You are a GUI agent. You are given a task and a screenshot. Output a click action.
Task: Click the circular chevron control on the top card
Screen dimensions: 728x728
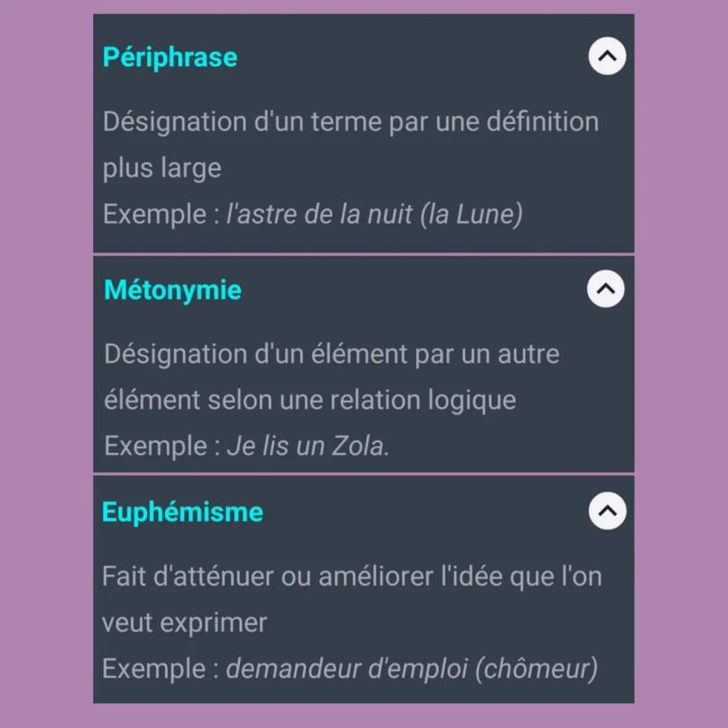point(606,55)
